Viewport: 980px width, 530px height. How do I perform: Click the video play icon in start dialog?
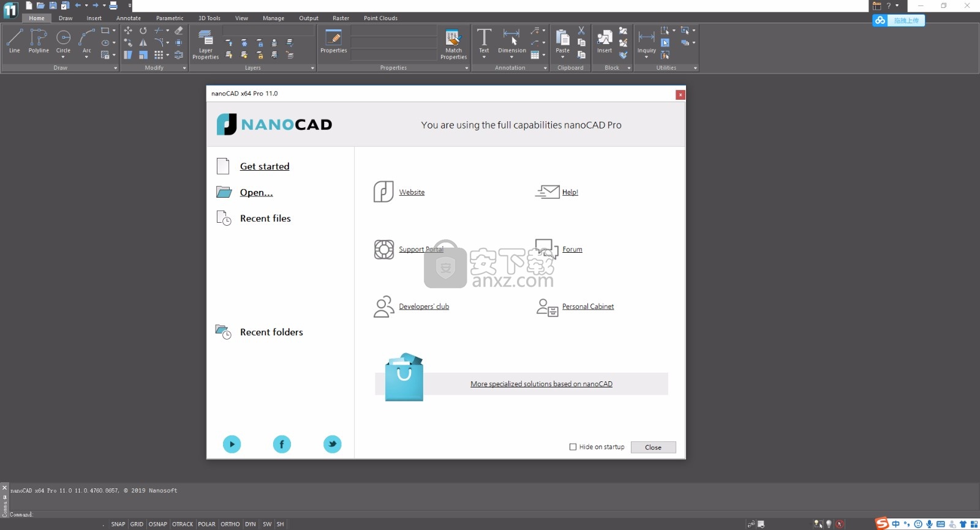click(x=232, y=444)
